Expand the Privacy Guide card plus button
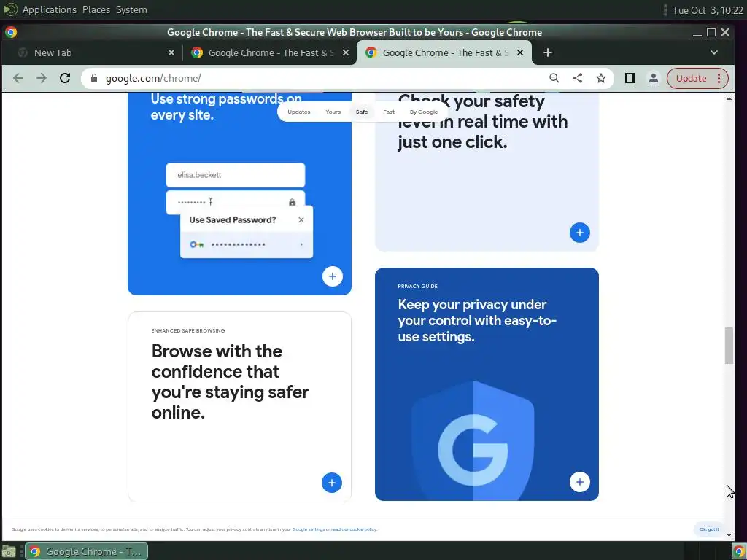 click(579, 482)
